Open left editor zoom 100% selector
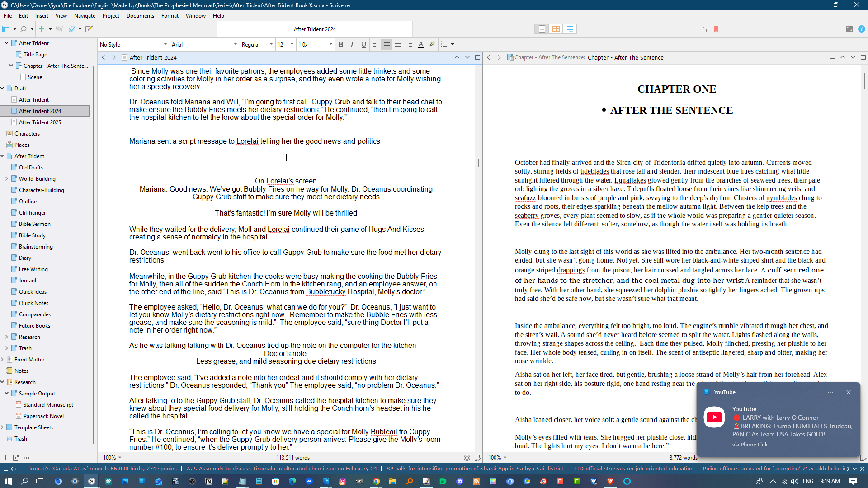 click(x=112, y=458)
